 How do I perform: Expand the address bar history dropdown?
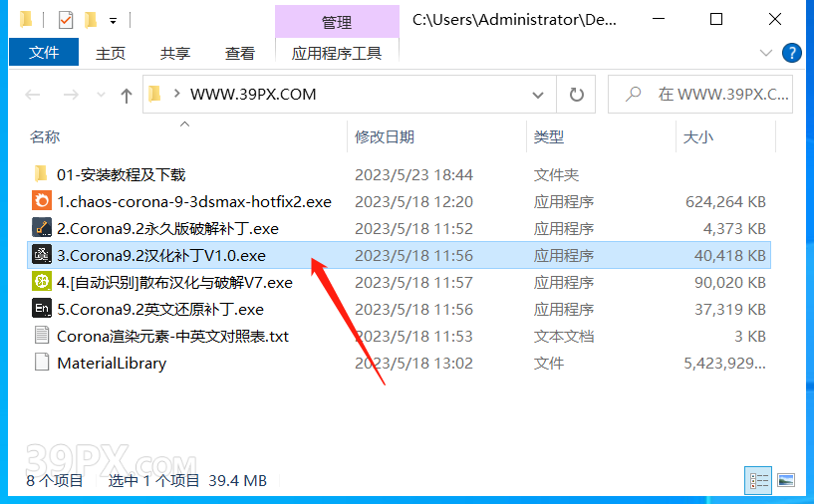point(538,95)
